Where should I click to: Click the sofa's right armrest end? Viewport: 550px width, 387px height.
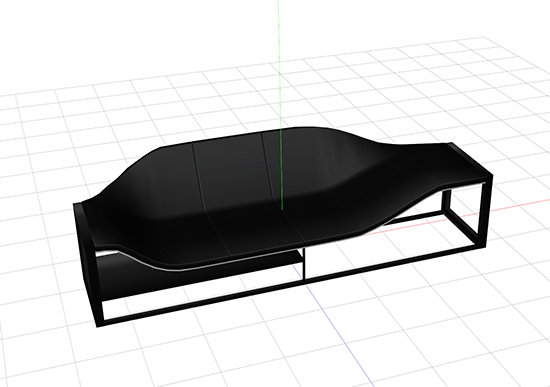[x=470, y=159]
